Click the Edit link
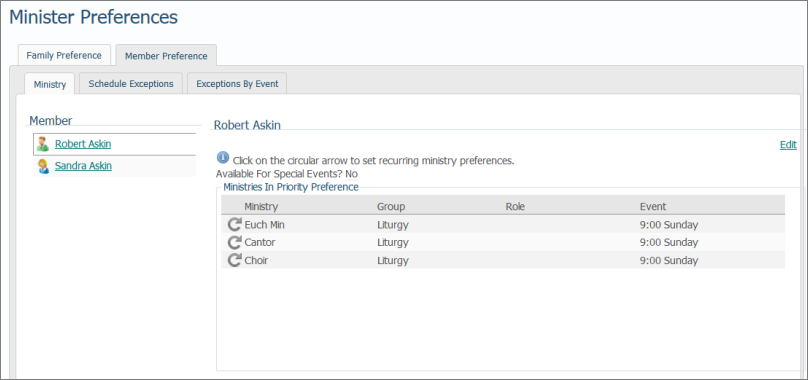The image size is (808, 380). click(788, 145)
